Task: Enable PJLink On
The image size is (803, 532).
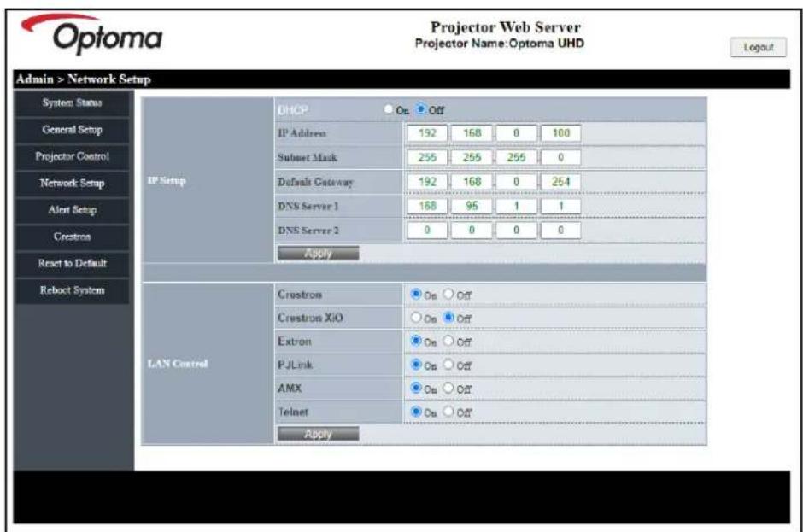Action: [416, 364]
